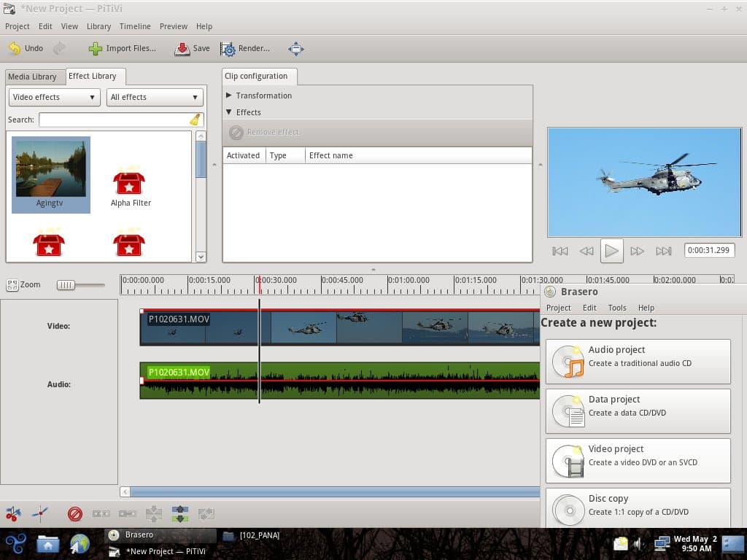The width and height of the screenshot is (747, 560).
Task: Clear the effect search with broom icon
Action: (x=195, y=120)
